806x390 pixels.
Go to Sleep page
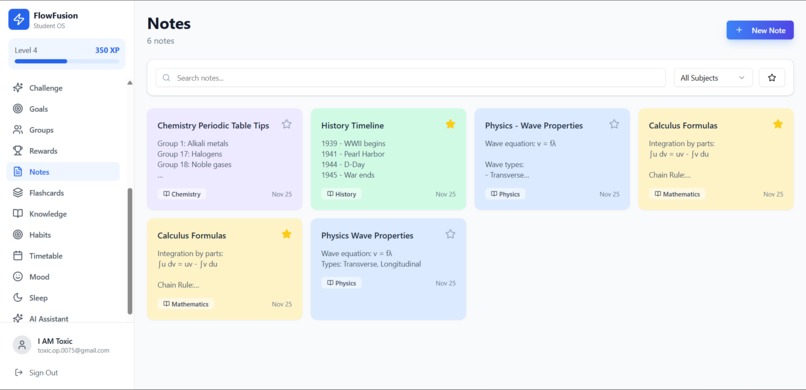tap(63, 298)
